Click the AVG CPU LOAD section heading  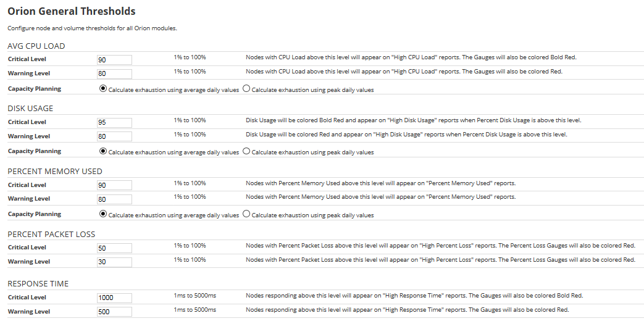pyautogui.click(x=36, y=46)
